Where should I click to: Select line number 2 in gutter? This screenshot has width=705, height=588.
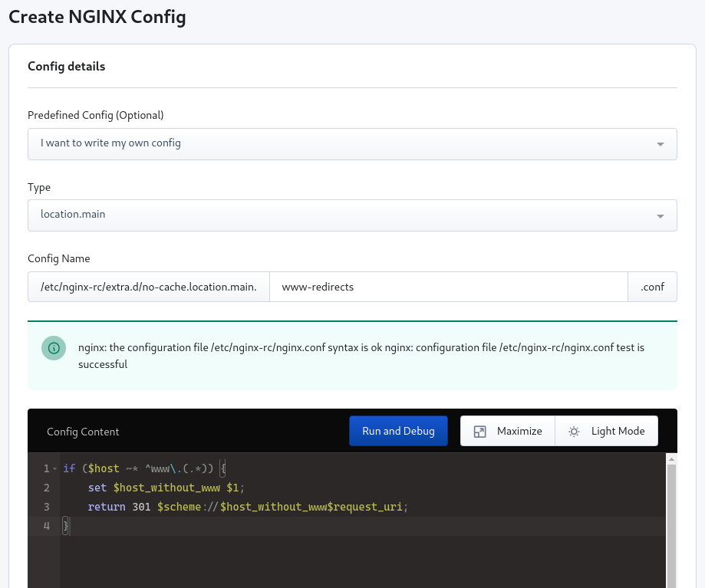46,488
